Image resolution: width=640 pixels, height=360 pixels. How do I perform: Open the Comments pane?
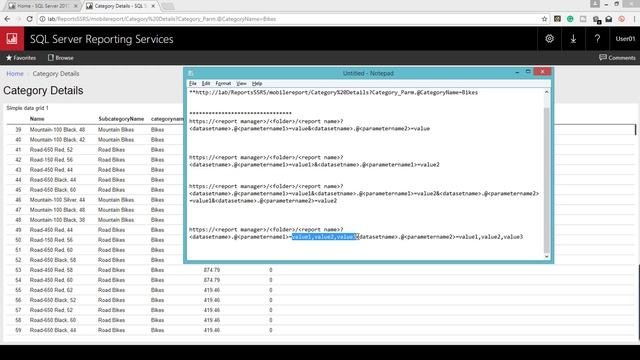pos(617,58)
